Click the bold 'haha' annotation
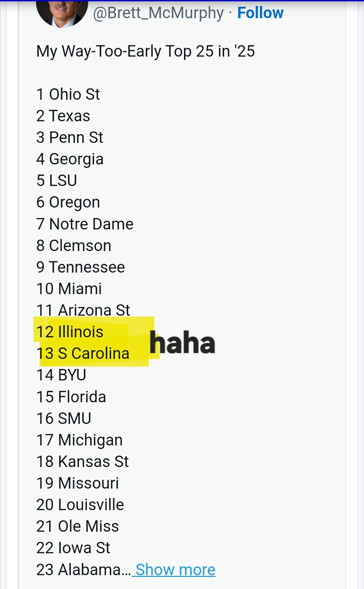The height and width of the screenshot is (589, 364). 182,343
